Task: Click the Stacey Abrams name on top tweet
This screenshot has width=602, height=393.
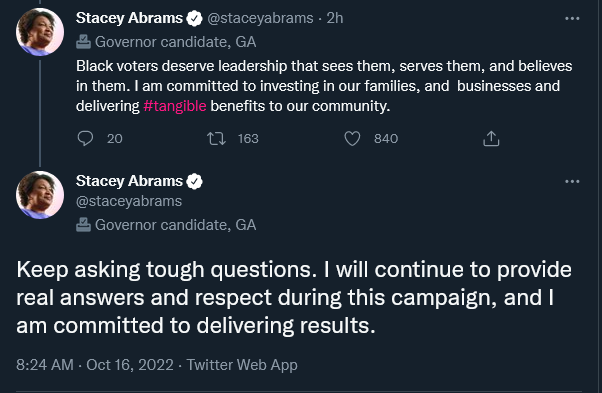Action: click(129, 18)
